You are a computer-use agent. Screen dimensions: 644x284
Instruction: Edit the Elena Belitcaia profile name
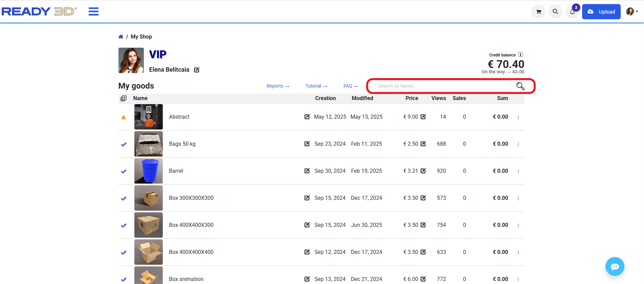[197, 70]
